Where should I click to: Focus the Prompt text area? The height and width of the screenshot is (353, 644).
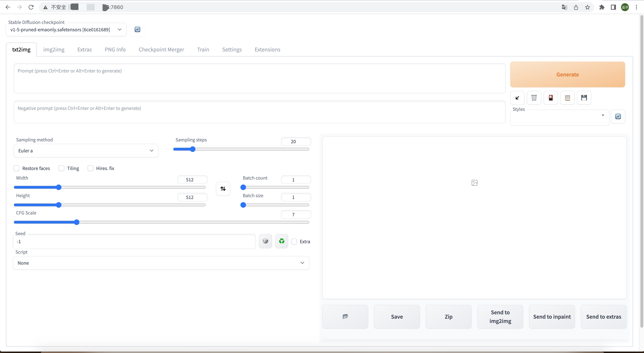[260, 78]
